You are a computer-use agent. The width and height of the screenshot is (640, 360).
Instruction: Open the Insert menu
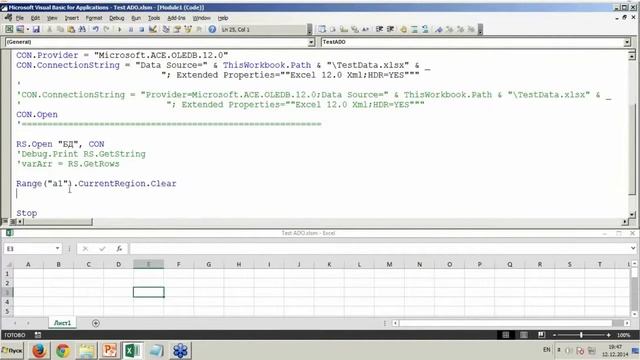click(x=71, y=18)
